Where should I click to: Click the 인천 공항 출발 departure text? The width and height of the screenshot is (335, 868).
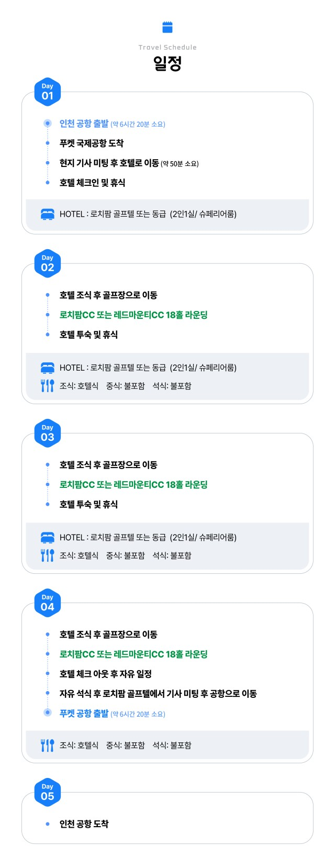pyautogui.click(x=84, y=124)
